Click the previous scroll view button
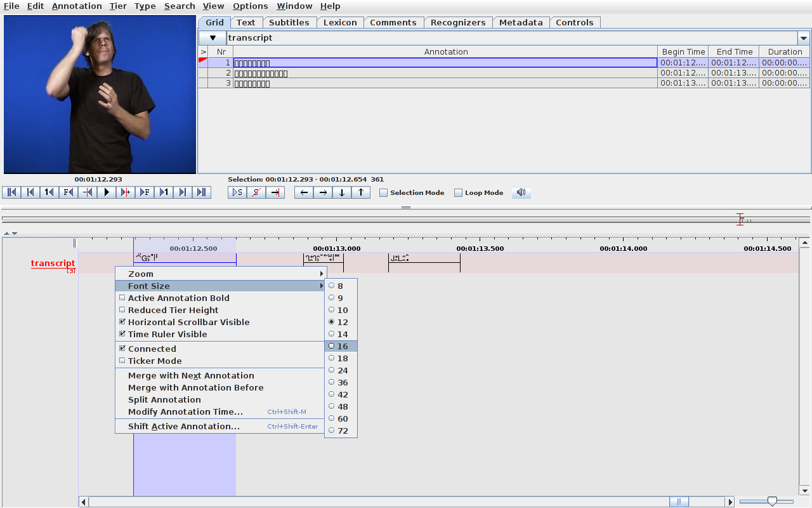This screenshot has height=508, width=812. tap(30, 192)
